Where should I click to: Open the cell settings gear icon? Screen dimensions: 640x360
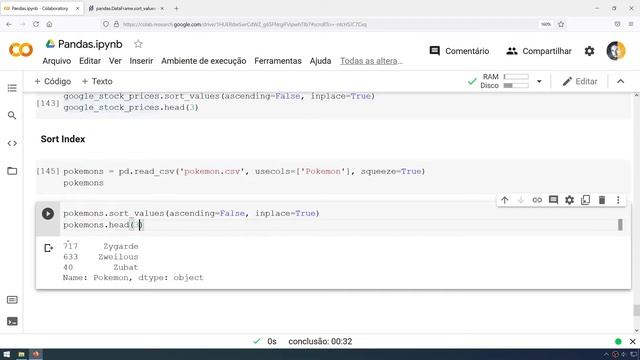pos(569,200)
